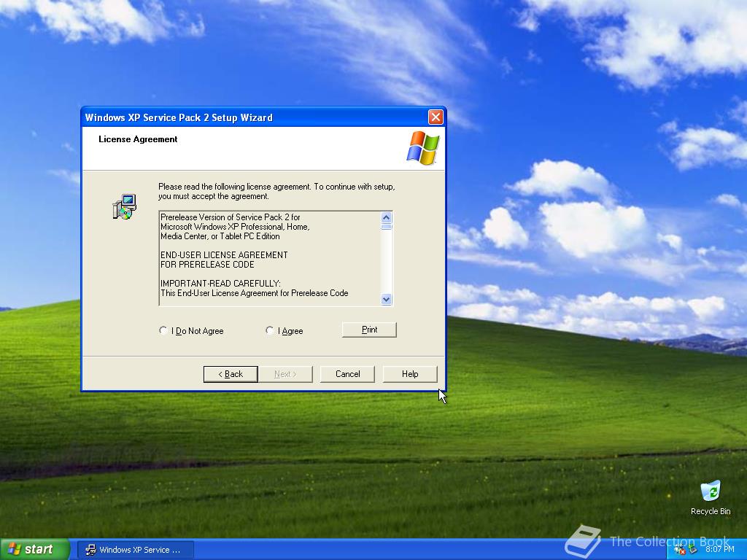This screenshot has width=747, height=560.
Task: Click the Print button
Action: coord(369,330)
